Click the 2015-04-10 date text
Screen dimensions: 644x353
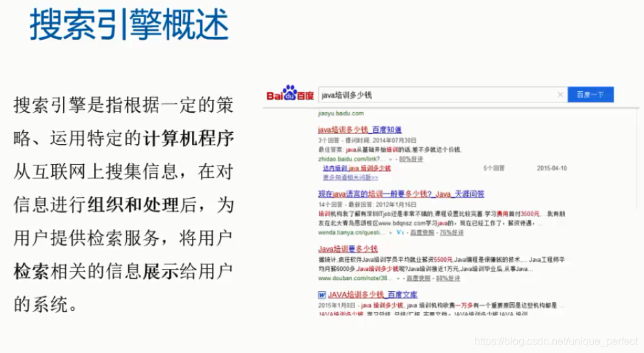(552, 168)
